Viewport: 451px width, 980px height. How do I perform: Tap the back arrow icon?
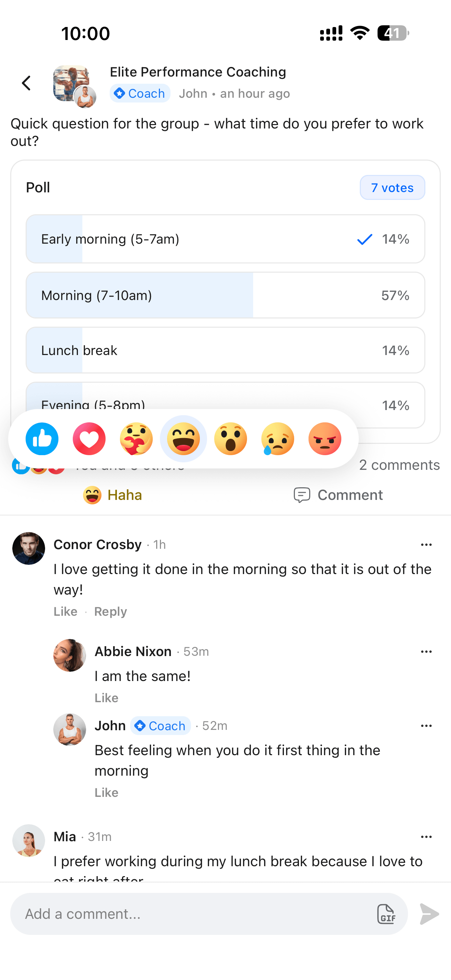[x=26, y=83]
